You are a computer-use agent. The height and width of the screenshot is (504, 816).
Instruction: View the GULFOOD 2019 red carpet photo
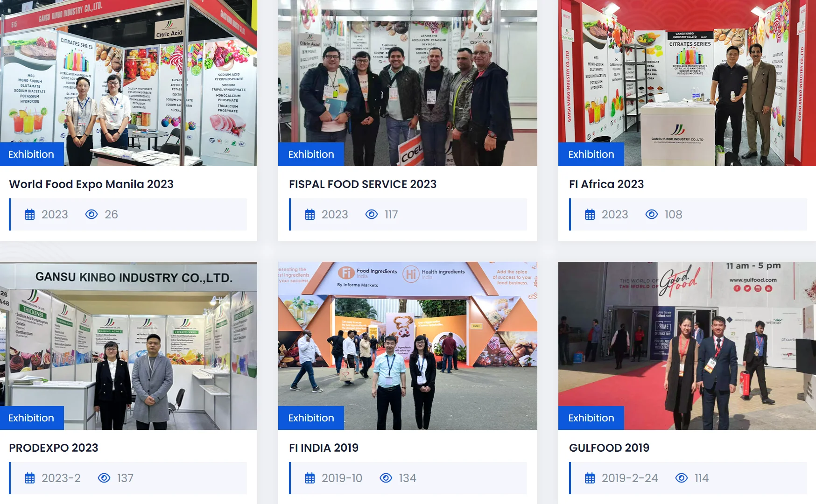(687, 345)
